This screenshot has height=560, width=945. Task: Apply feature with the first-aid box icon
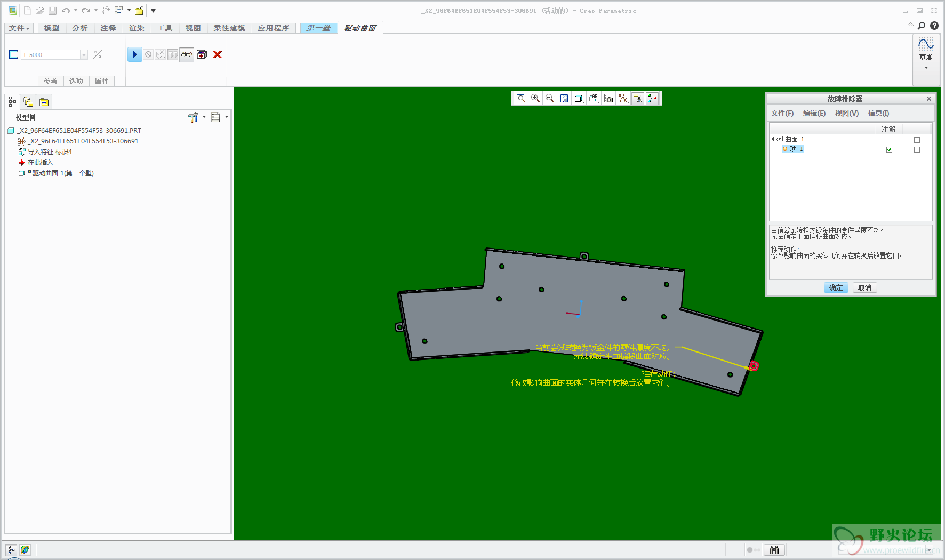point(202,54)
